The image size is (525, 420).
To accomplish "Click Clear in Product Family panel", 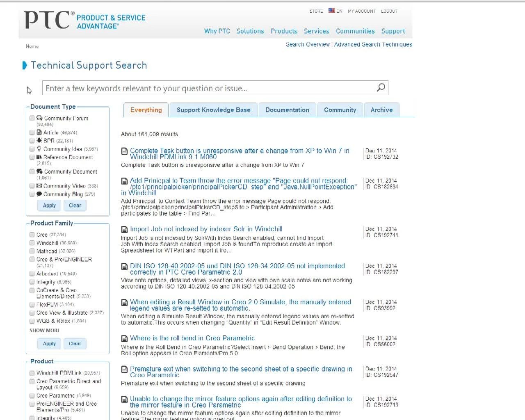I will (x=75, y=344).
